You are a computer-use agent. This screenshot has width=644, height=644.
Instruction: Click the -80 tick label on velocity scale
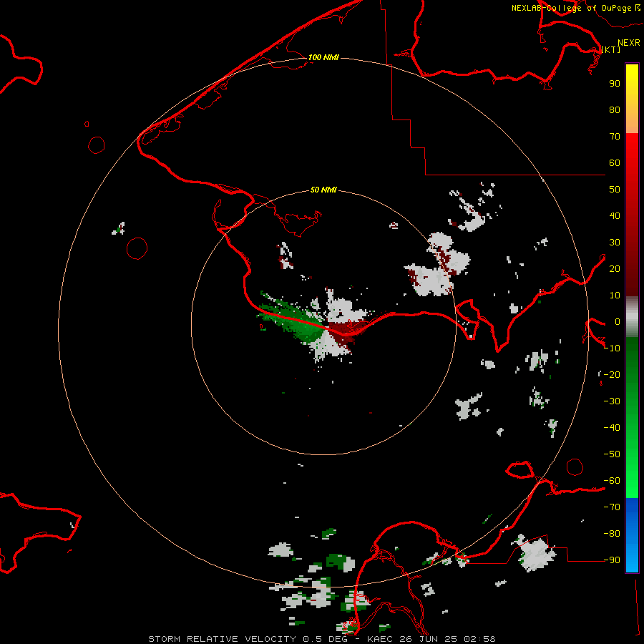click(612, 534)
